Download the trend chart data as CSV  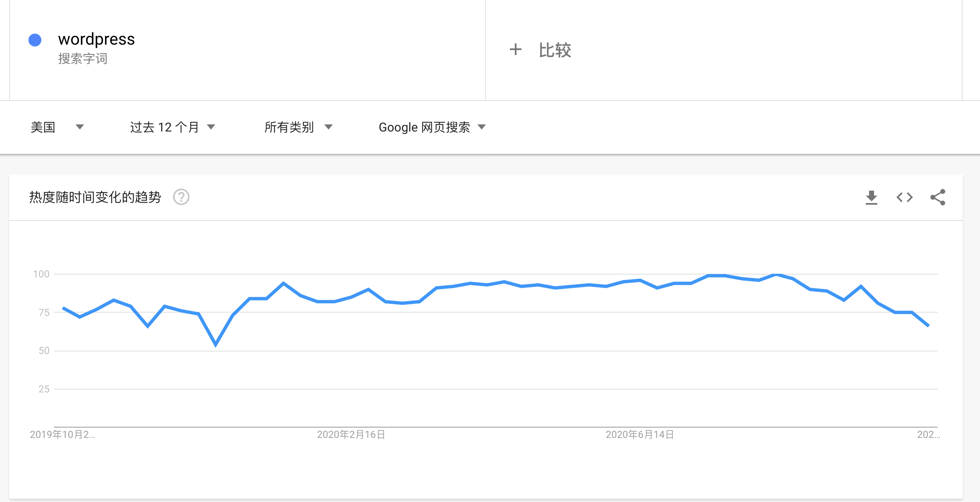click(871, 197)
